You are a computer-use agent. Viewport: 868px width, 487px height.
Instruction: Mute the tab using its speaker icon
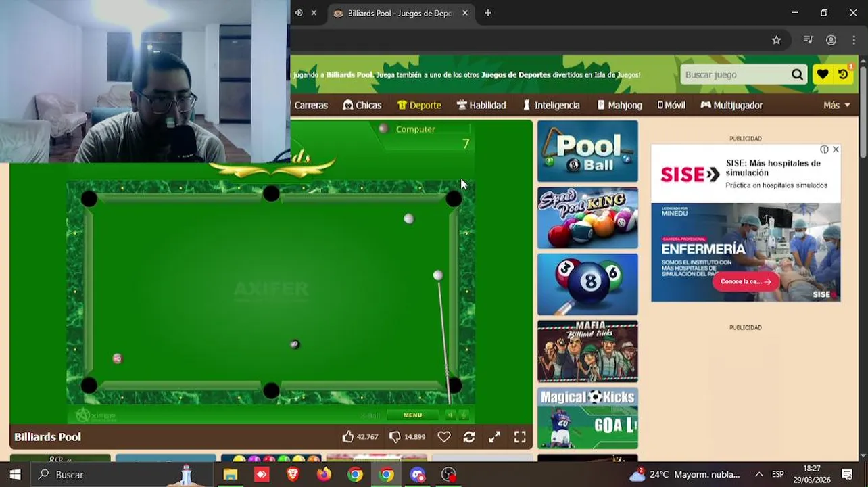pos(299,13)
